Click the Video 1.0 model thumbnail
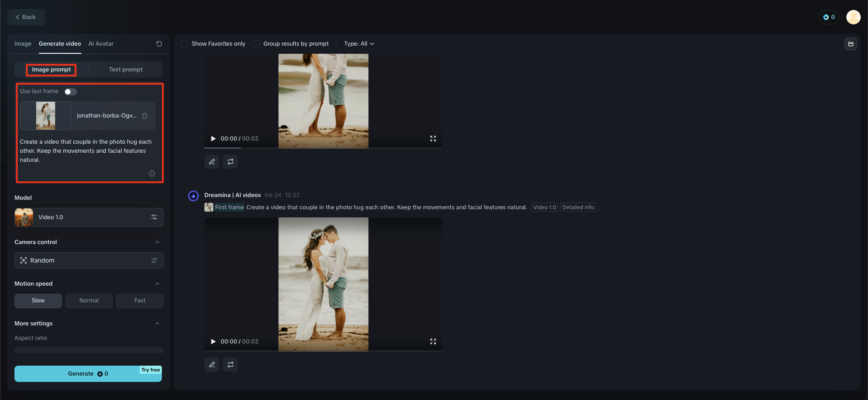 pyautogui.click(x=24, y=217)
